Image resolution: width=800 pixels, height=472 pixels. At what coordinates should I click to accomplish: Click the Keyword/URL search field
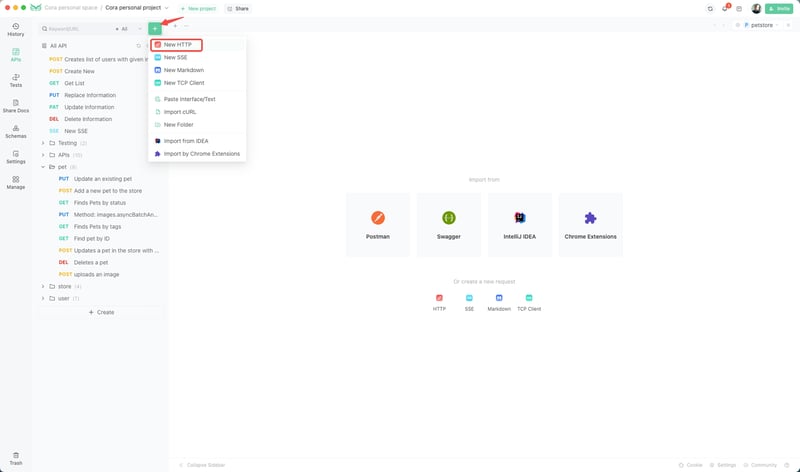[77, 29]
